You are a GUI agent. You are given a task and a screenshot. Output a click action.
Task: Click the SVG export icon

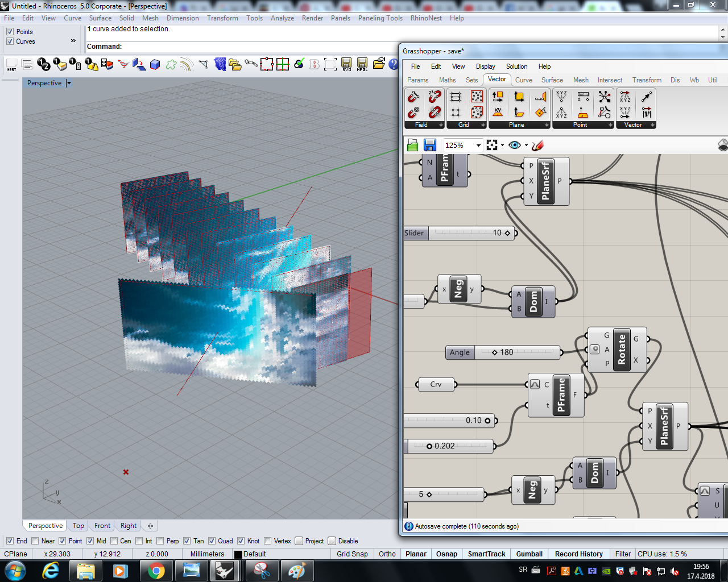point(346,64)
